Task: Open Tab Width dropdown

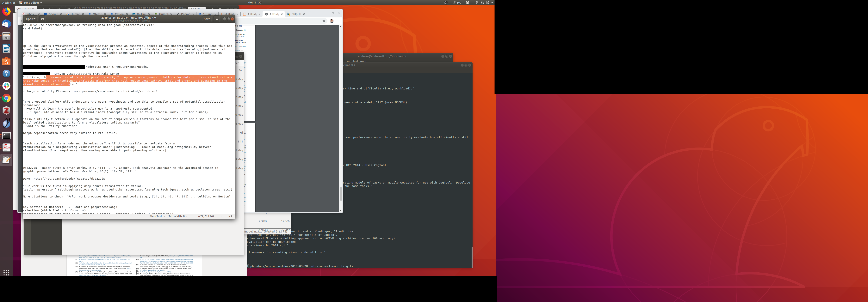Action: point(178,216)
